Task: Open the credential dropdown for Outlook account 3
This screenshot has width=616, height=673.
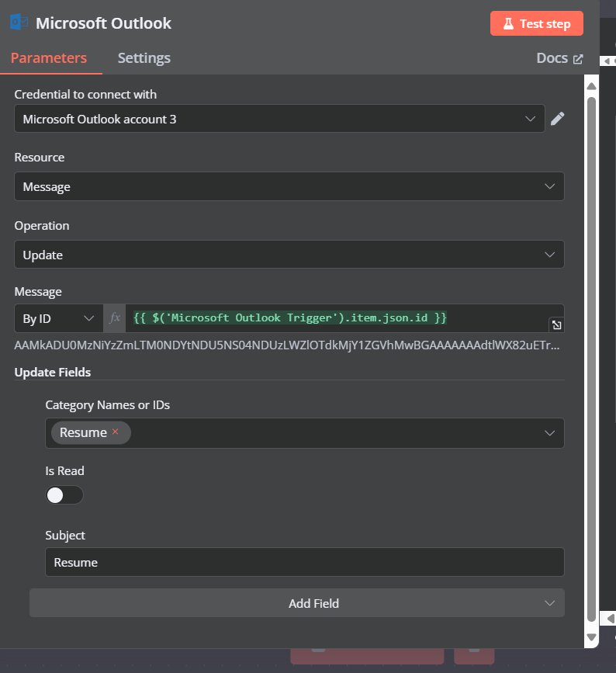Action: click(280, 119)
